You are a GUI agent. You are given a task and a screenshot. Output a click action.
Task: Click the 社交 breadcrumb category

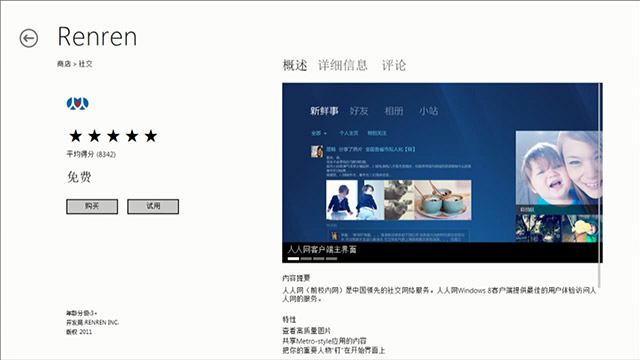(85, 64)
